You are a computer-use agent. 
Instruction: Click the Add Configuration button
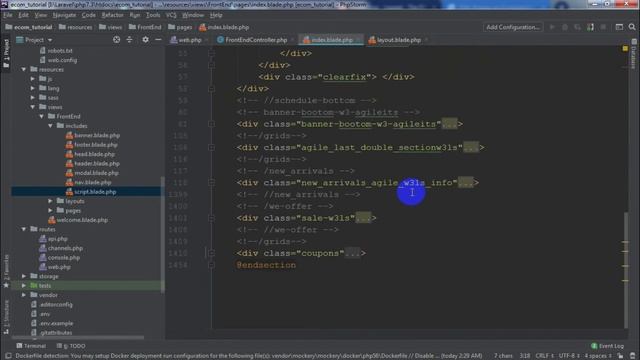(x=513, y=27)
